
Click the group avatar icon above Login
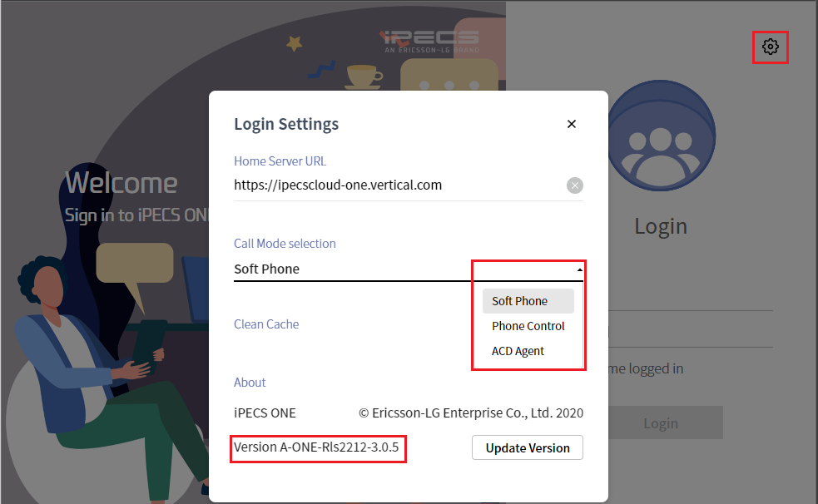(661, 136)
